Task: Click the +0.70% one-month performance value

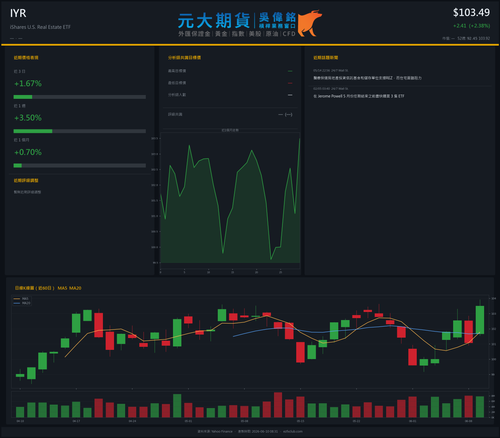Action: pos(28,152)
